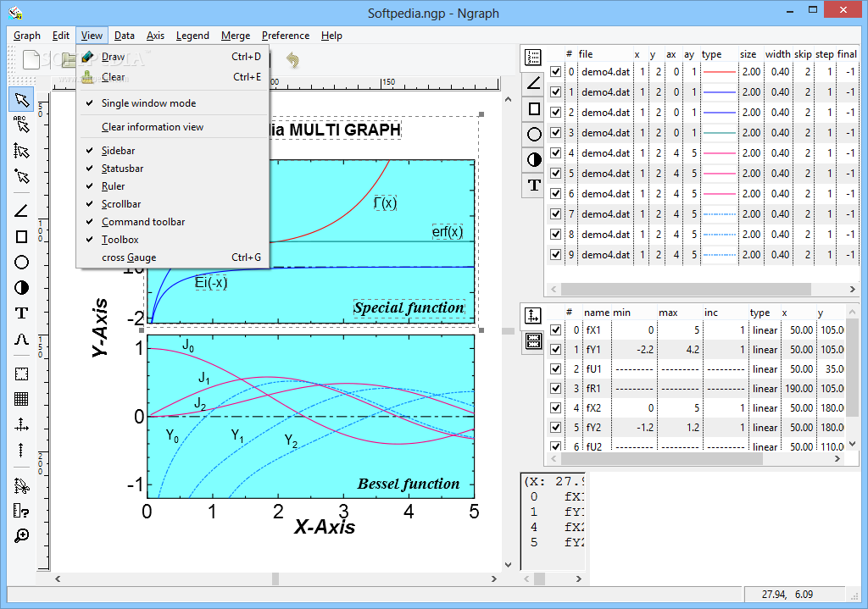Click the canvas vertical scroll up arrow

click(509, 100)
